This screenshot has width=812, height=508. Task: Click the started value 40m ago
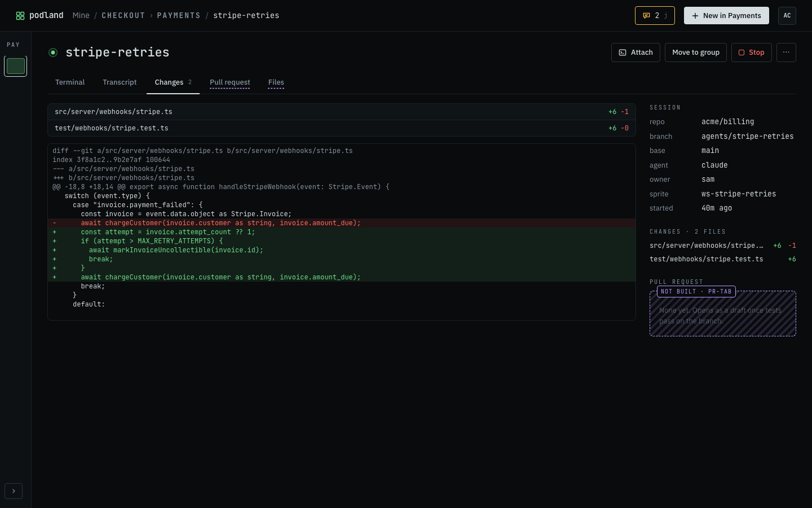(717, 208)
